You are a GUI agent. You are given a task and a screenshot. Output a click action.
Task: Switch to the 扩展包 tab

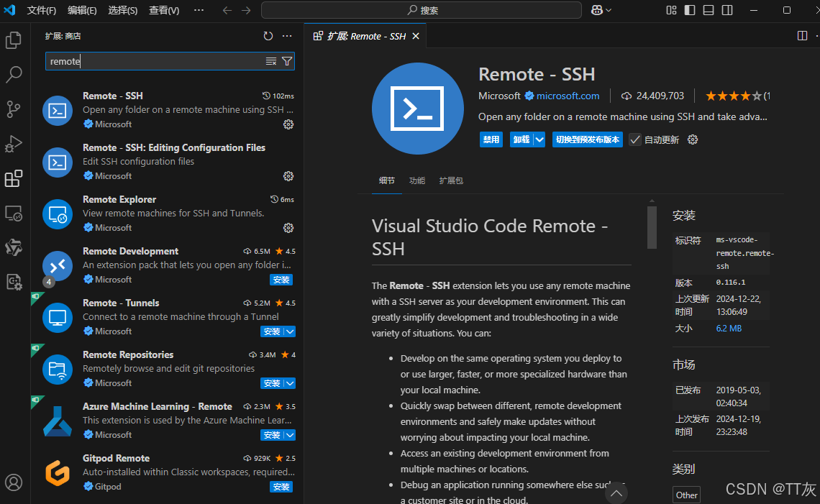(451, 180)
